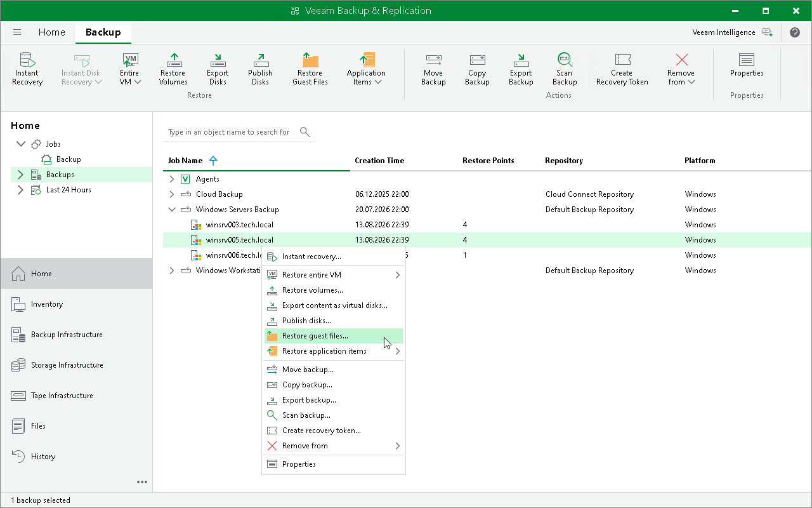The height and width of the screenshot is (508, 812).
Task: Open the help question mark icon
Action: (795, 32)
